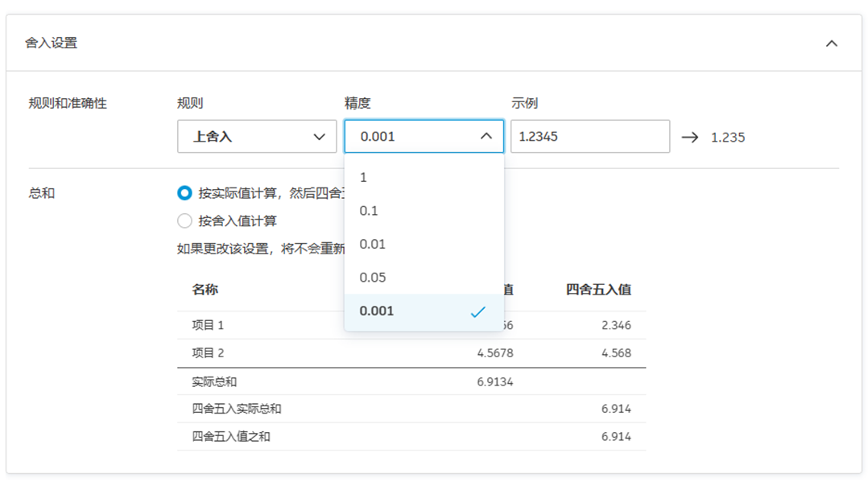Open the 上含入 rule selector
This screenshot has height=486, width=868.
[x=256, y=136]
